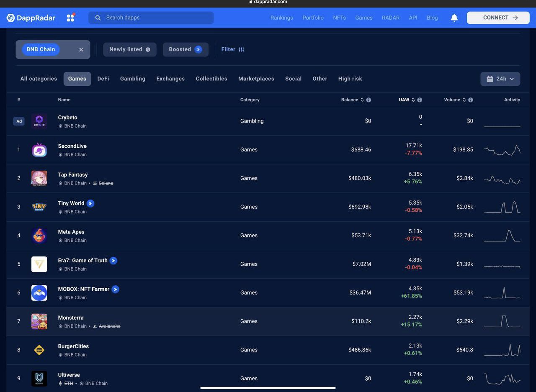Switch to the Collectibles category
This screenshot has height=392, width=536.
pos(211,79)
